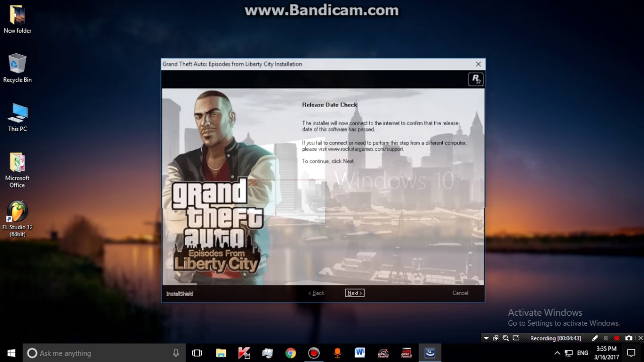Stop the Bandicam recording with the red square
The height and width of the screenshot is (362, 644).
[x=617, y=338]
